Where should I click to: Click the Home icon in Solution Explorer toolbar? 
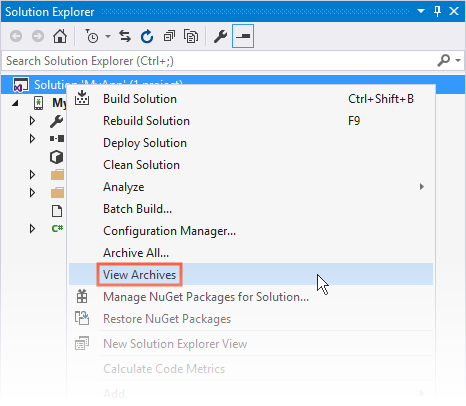(x=60, y=36)
